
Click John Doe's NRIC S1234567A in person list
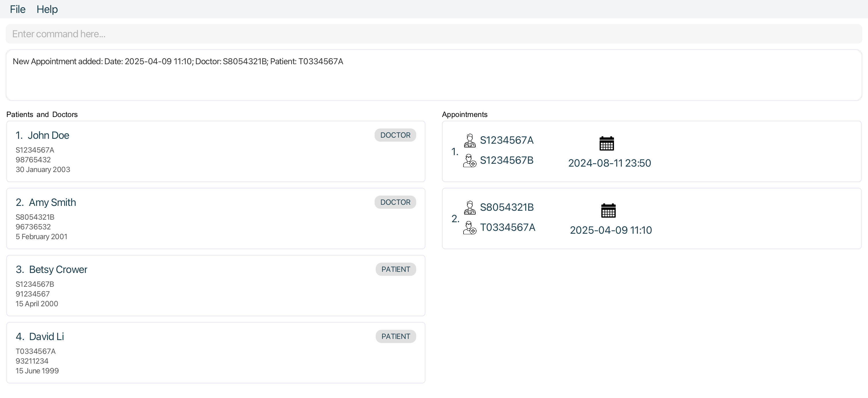pyautogui.click(x=35, y=150)
